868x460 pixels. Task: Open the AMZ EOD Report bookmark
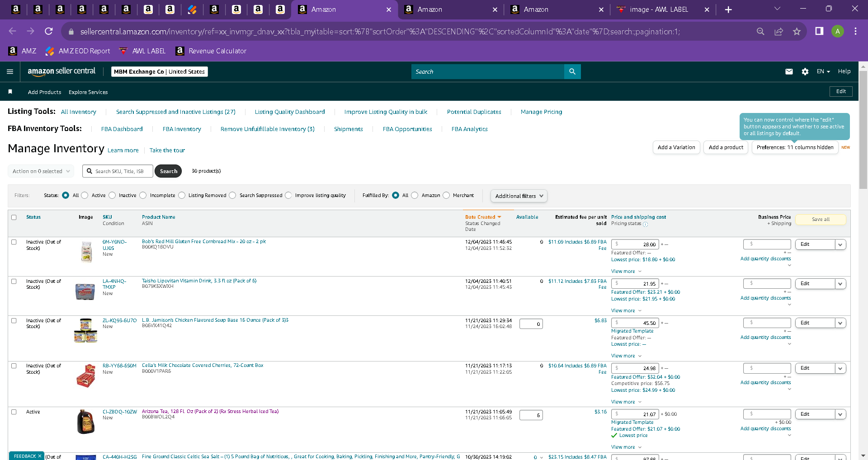78,51
